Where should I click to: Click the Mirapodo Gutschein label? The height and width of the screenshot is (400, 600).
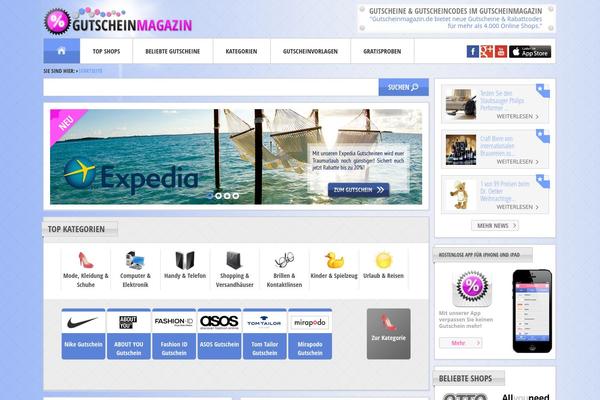point(310,348)
